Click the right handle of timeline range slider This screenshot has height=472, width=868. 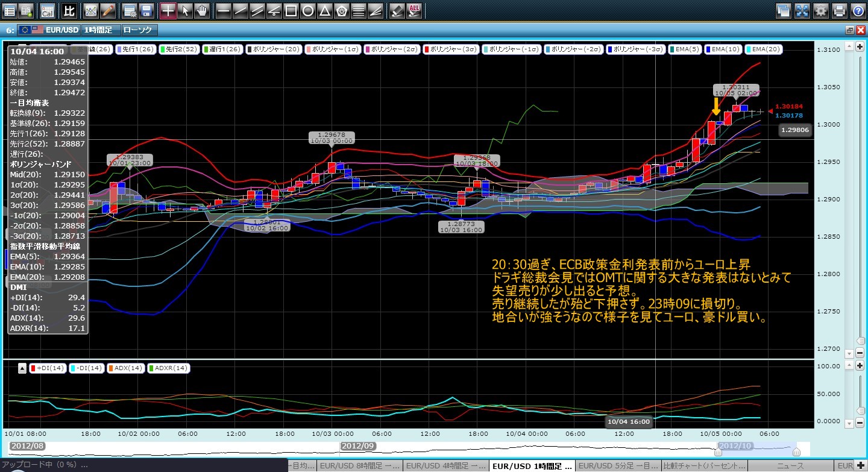[796, 452]
